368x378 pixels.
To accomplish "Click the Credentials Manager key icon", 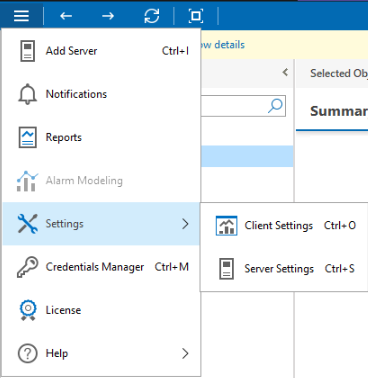I will pos(27,267).
